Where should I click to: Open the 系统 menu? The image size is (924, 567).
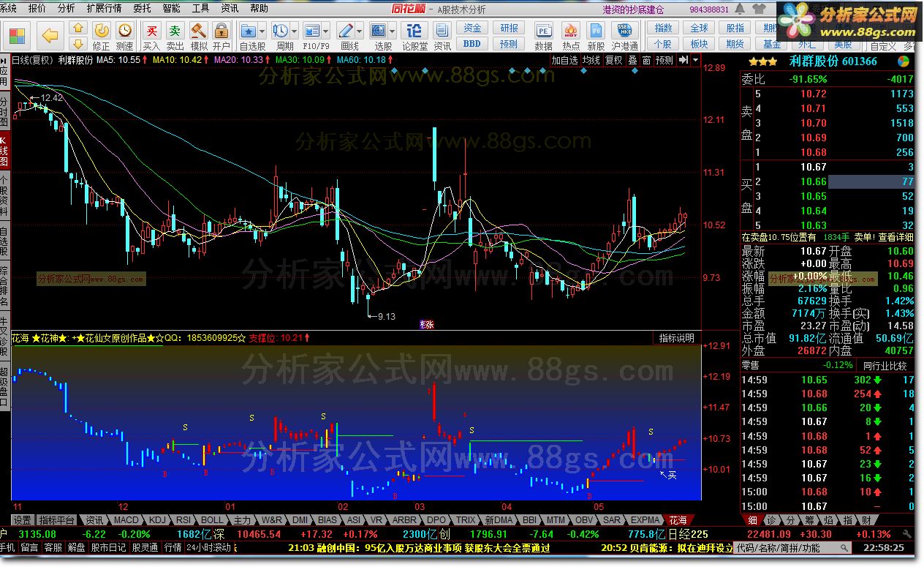pos(9,8)
